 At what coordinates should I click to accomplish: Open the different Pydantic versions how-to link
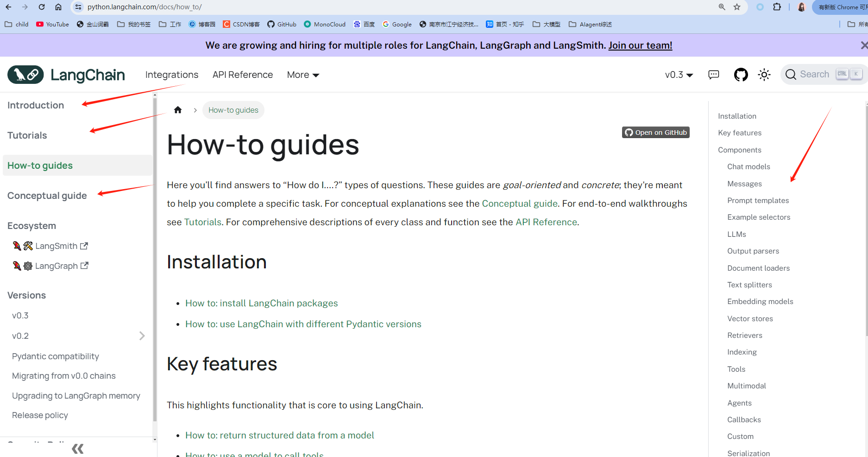(x=303, y=324)
